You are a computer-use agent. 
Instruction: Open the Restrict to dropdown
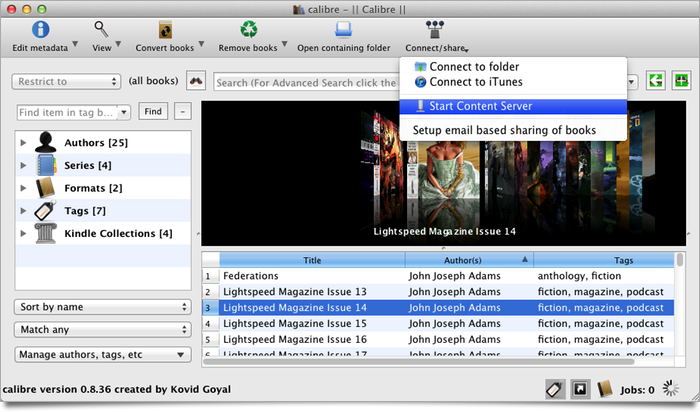click(x=66, y=82)
